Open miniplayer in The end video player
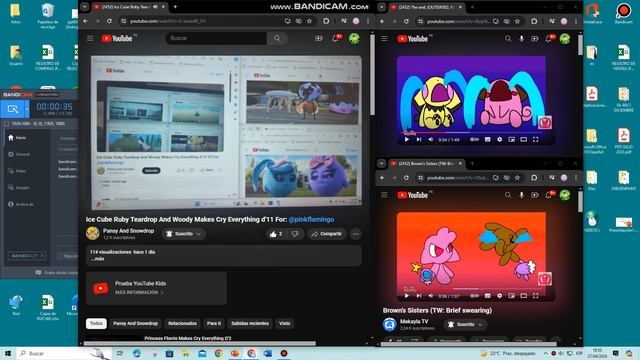The width and height of the screenshot is (640, 360). [511, 140]
